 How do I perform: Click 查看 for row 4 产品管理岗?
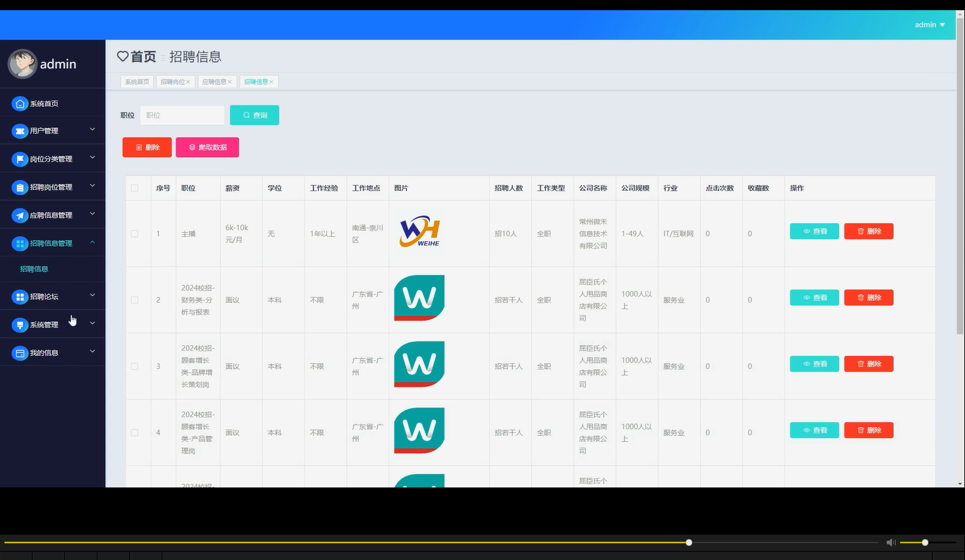(x=815, y=430)
